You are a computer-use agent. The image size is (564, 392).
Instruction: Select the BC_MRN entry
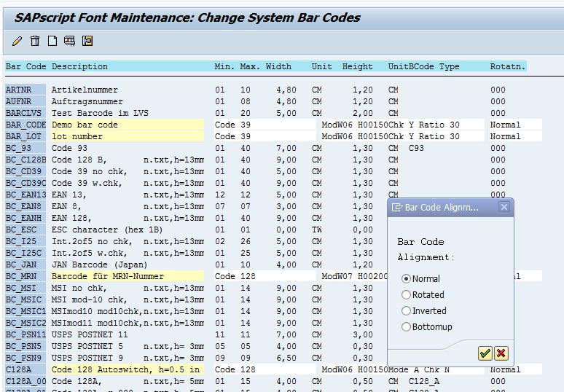pyautogui.click(x=26, y=276)
